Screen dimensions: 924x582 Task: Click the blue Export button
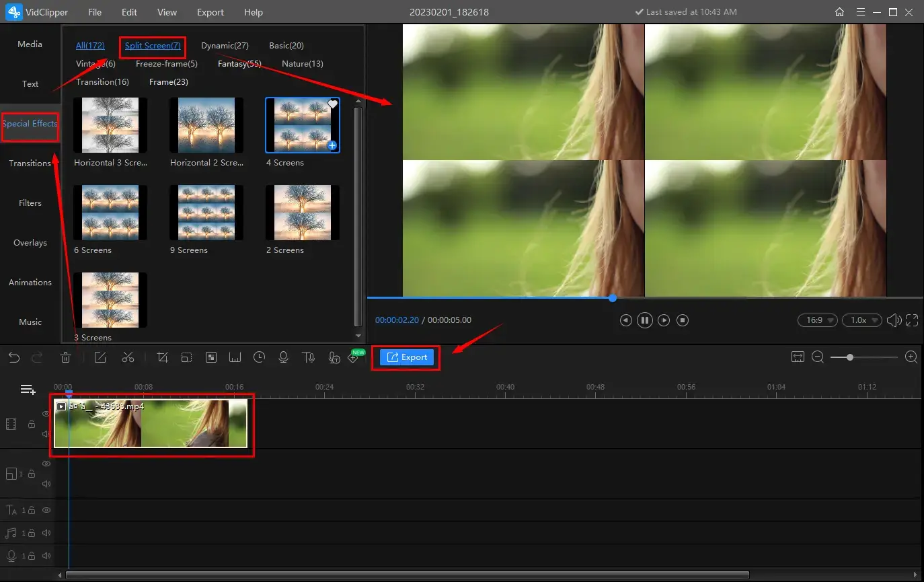[x=406, y=357]
